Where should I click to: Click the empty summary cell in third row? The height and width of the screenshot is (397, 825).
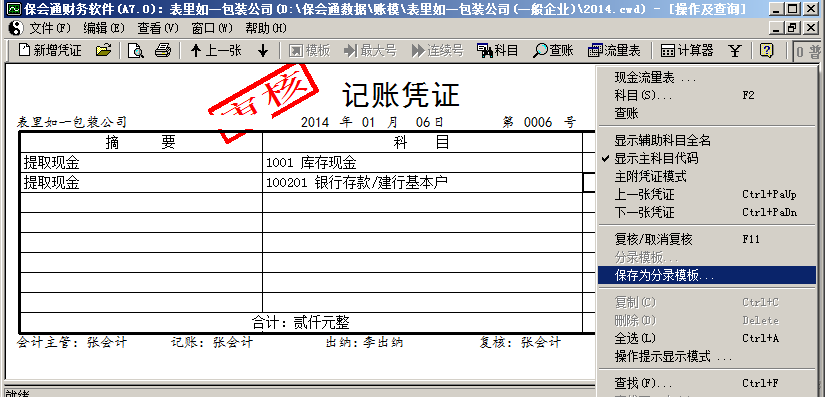coord(141,202)
